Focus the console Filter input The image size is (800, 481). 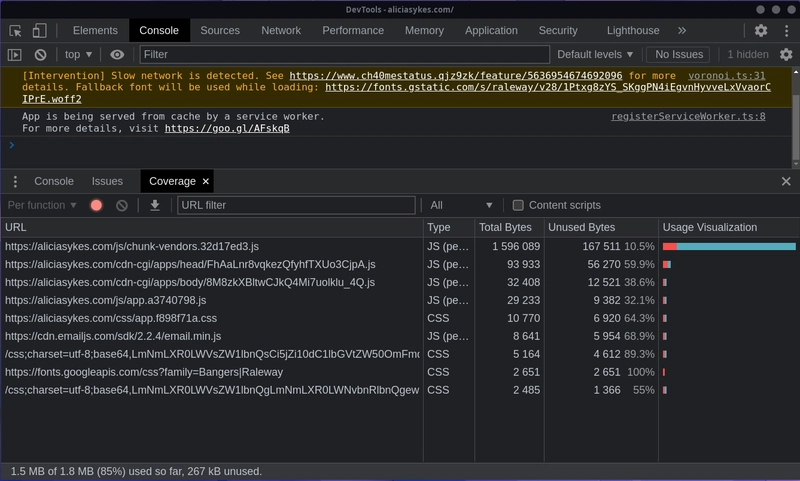[x=344, y=55]
